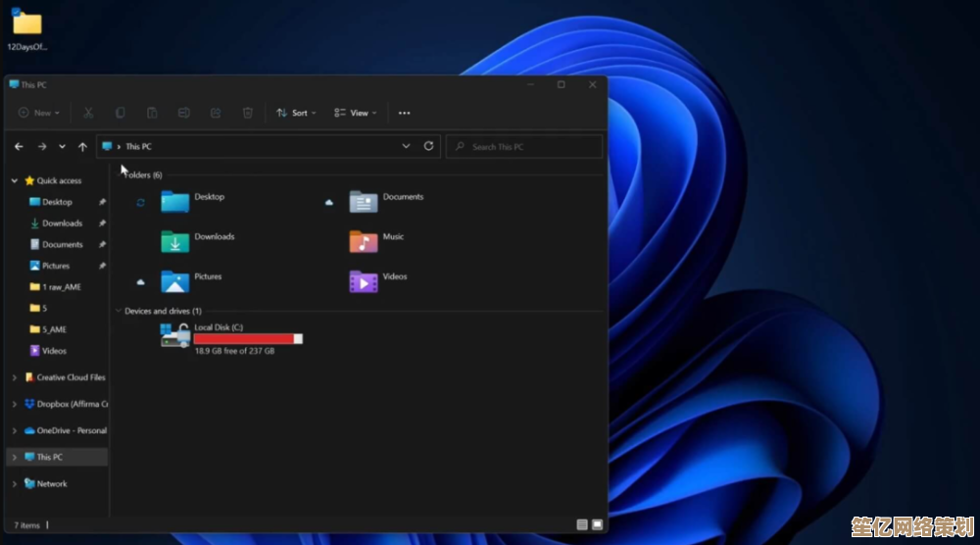Screen dimensions: 980x545
Task: Open the See more ellipsis menu
Action: (x=404, y=113)
